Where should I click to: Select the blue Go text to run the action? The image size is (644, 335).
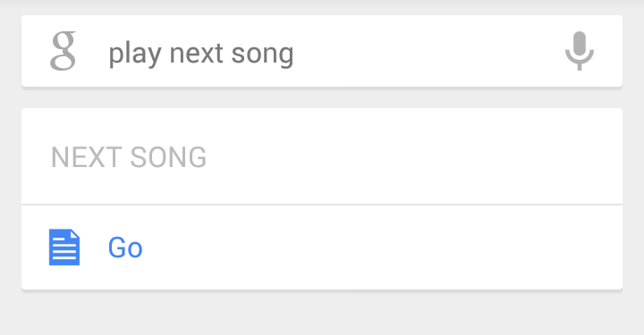point(125,247)
